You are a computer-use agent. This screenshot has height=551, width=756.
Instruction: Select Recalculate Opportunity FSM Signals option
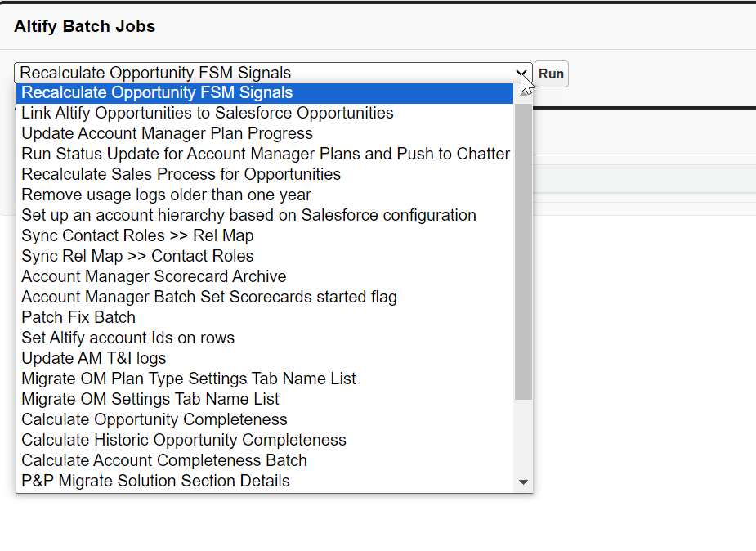pyautogui.click(x=265, y=92)
